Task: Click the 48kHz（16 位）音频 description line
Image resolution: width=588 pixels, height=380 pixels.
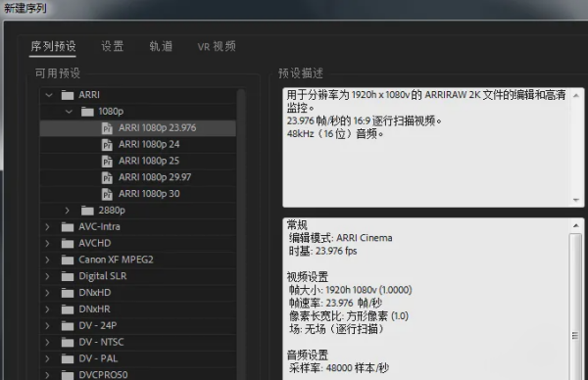Action: (335, 134)
